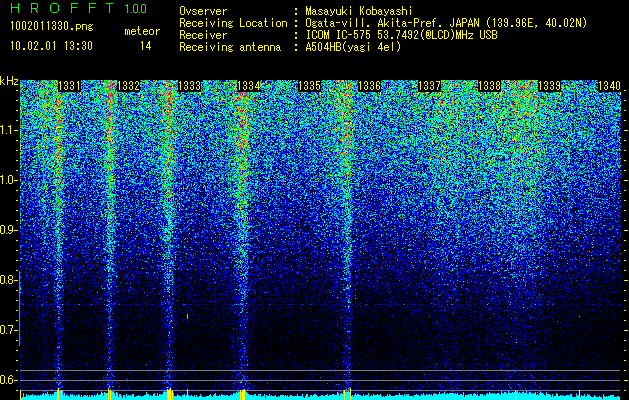Click the filename 1002011330.png
The image size is (629, 400).
52,26
